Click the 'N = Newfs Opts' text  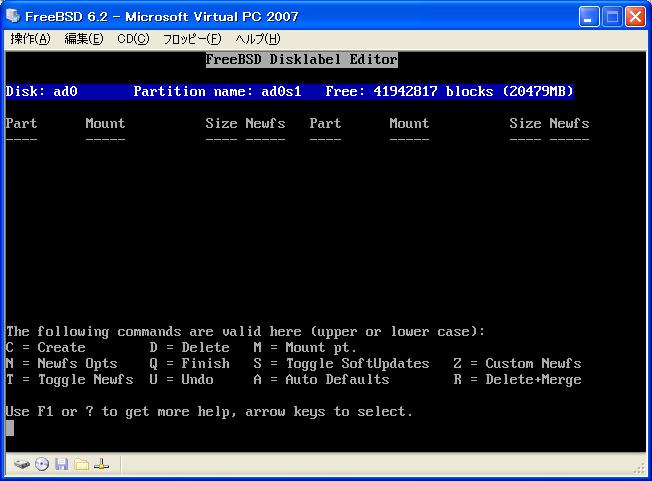coord(62,363)
